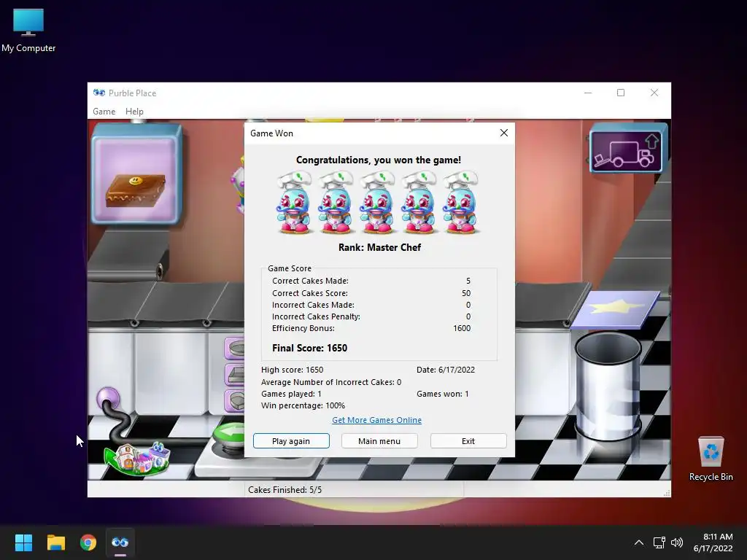Minimize the Purble Place window

(x=588, y=93)
